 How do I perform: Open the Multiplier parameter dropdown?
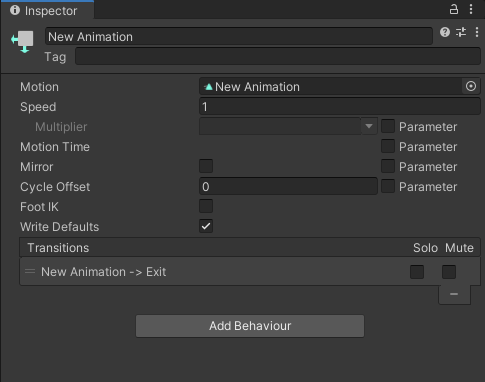288,126
